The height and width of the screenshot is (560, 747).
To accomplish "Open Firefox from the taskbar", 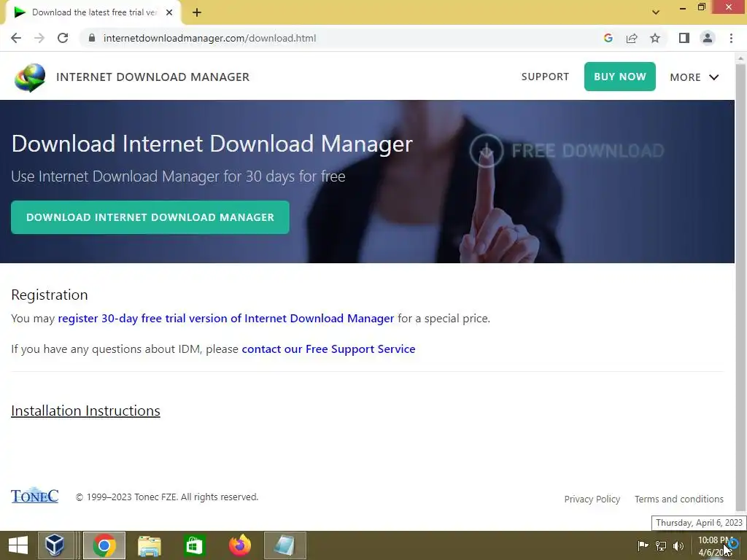I will pyautogui.click(x=239, y=545).
